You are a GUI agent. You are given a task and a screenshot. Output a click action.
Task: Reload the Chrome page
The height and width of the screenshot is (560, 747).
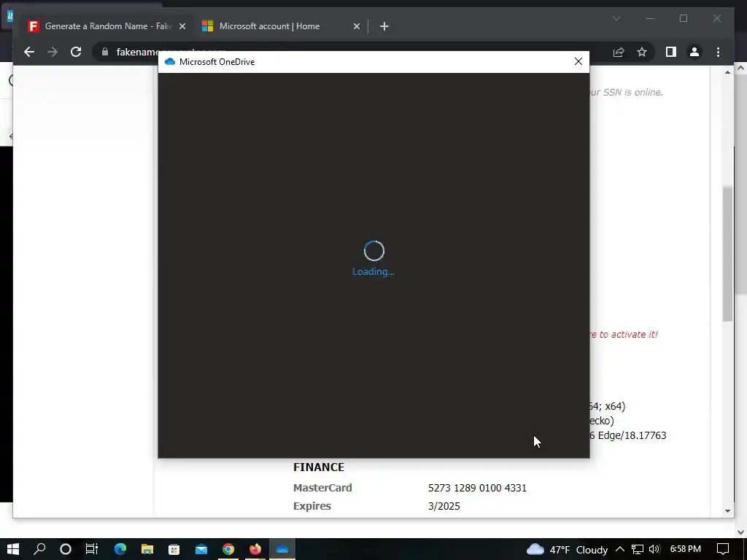click(x=76, y=52)
